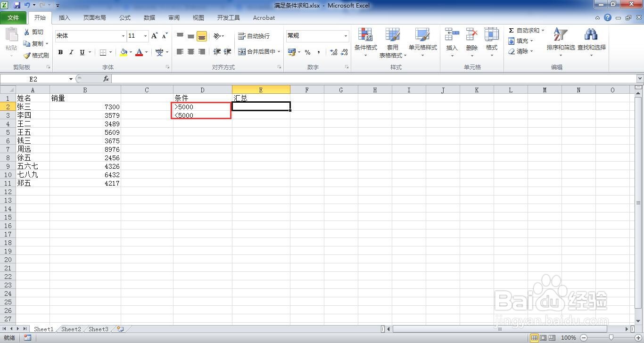Screen dimensions: 644x343
Task: Click decrease indent icon
Action: click(x=217, y=52)
